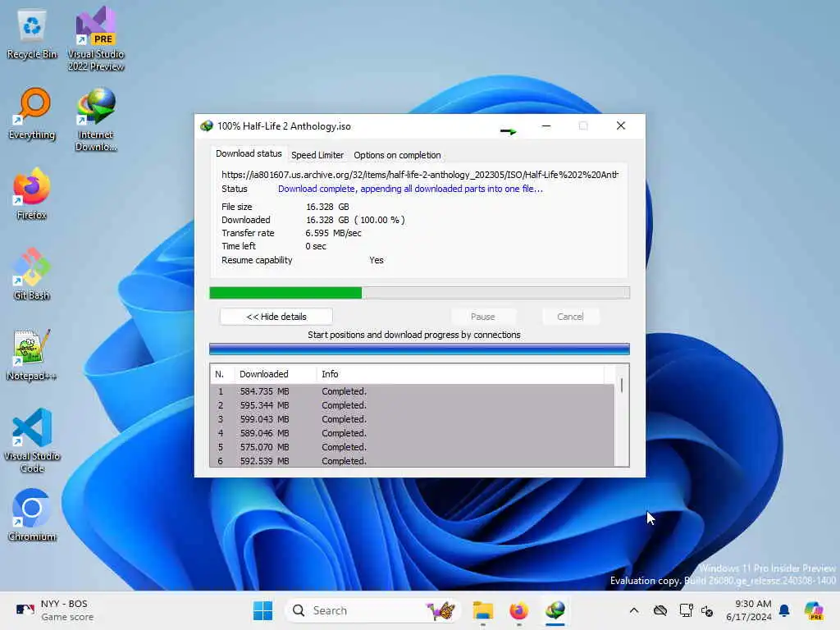Open the Windows Start menu

tap(262, 610)
